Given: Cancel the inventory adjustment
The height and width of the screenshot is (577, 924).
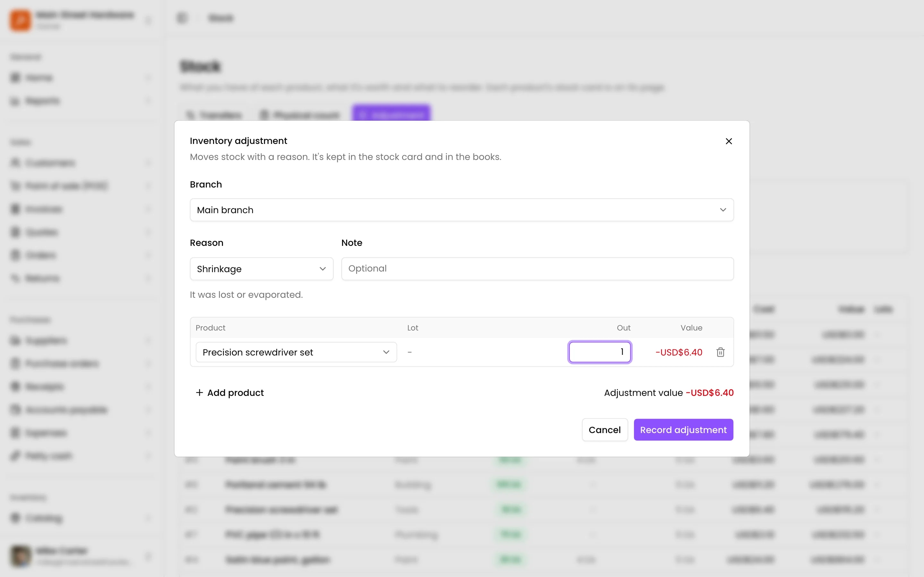Looking at the screenshot, I should (x=604, y=430).
